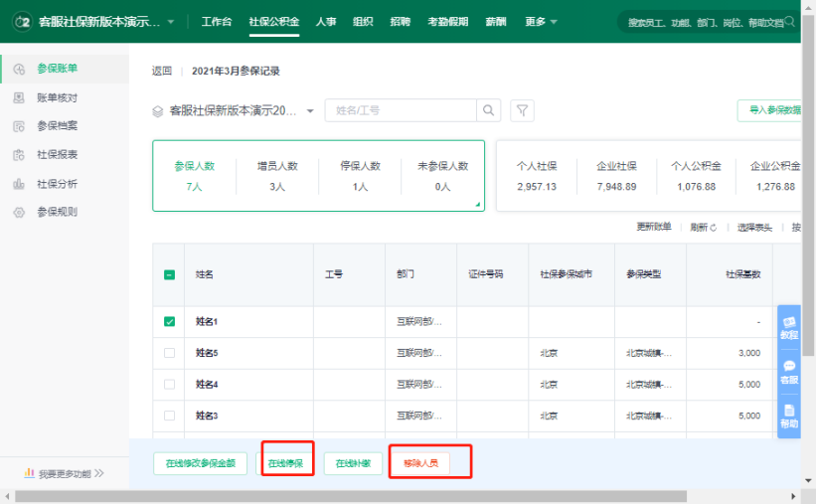Check the checkbox for 姓名4
This screenshot has width=816, height=504.
169,385
